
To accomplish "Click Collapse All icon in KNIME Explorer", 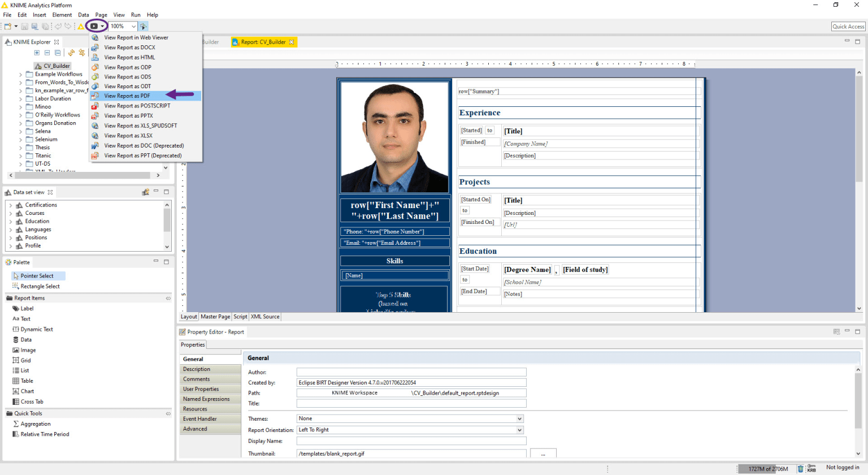I will [x=57, y=53].
